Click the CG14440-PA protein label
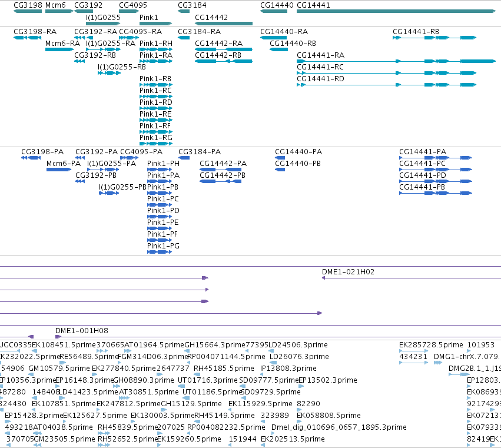 point(298,151)
